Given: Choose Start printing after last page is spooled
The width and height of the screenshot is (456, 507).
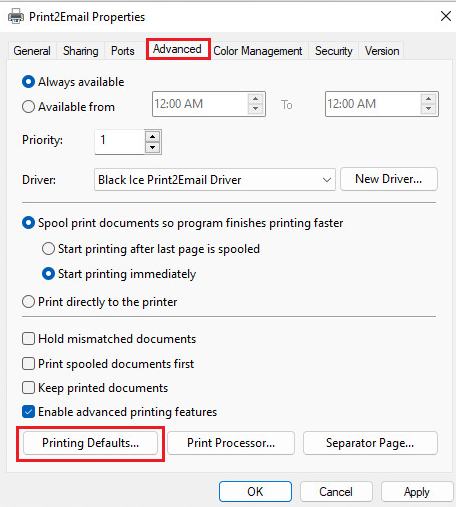Looking at the screenshot, I should [48, 249].
